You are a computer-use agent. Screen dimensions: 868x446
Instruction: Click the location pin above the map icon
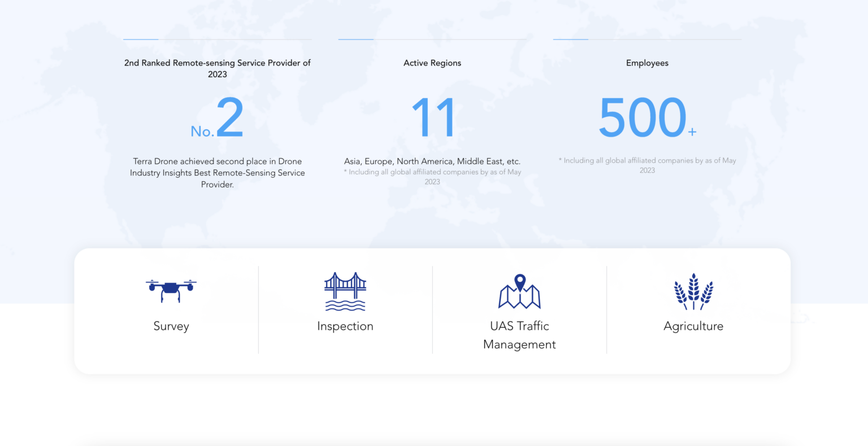coord(519,280)
